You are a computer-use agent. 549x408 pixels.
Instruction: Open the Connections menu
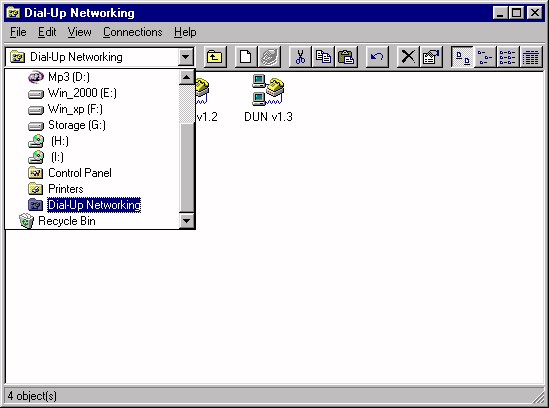(132, 32)
